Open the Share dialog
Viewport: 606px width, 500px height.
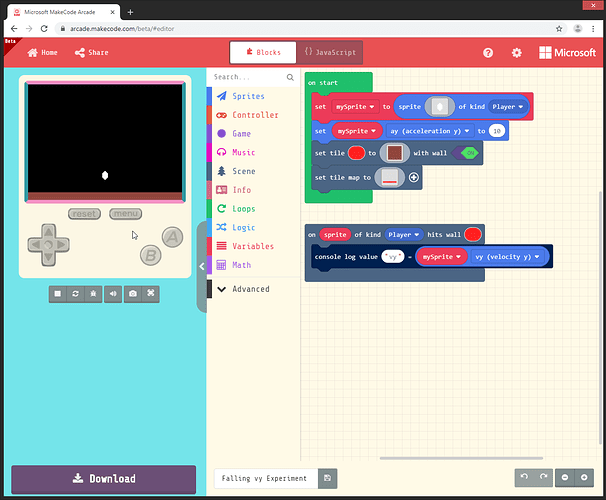(92, 53)
